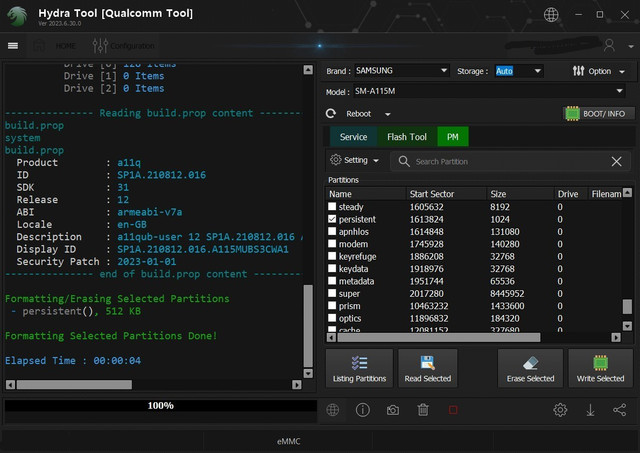Take screenshot with camera icon

tap(393, 410)
